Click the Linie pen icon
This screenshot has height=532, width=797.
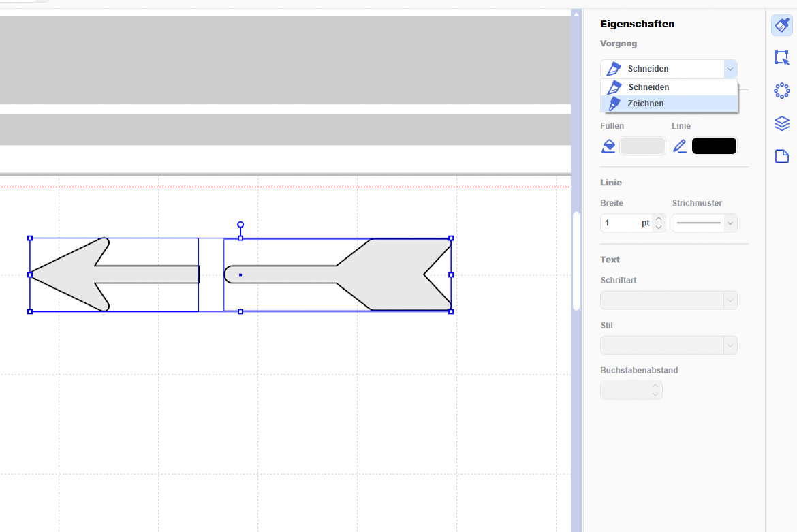[x=679, y=146]
